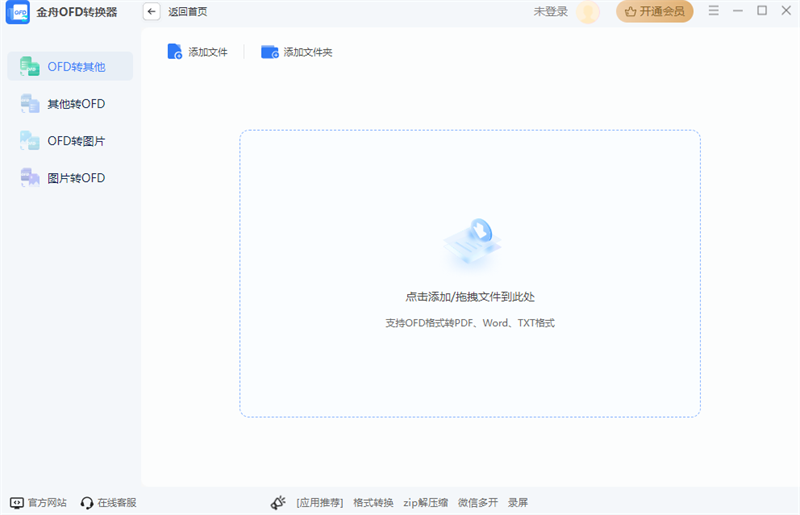The height and width of the screenshot is (515, 800).
Task: Maximize the converter window
Action: pyautogui.click(x=762, y=11)
